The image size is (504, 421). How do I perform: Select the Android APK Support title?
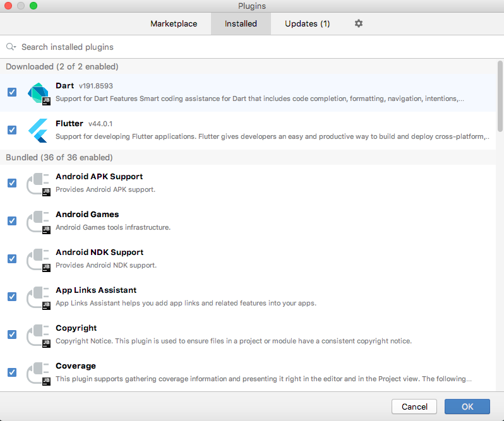99,177
